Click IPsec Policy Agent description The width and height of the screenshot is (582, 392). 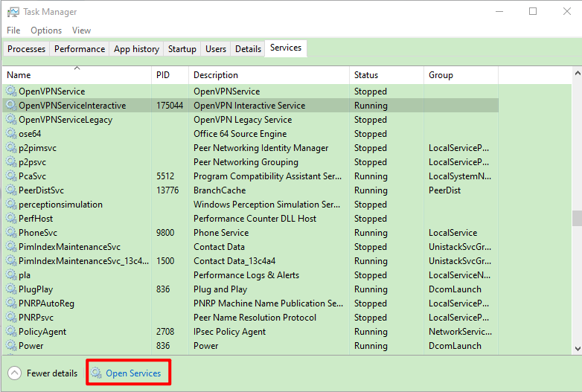(229, 332)
